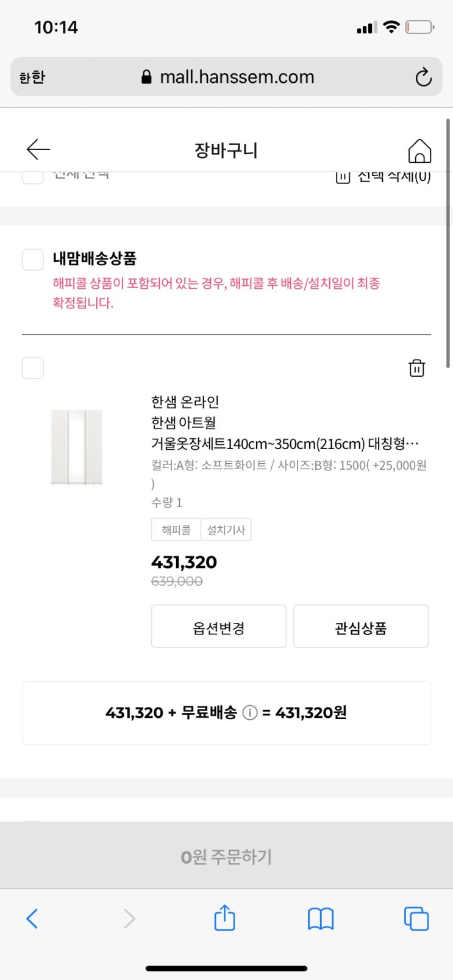Delete the wardrobe item with trash icon

click(x=416, y=368)
